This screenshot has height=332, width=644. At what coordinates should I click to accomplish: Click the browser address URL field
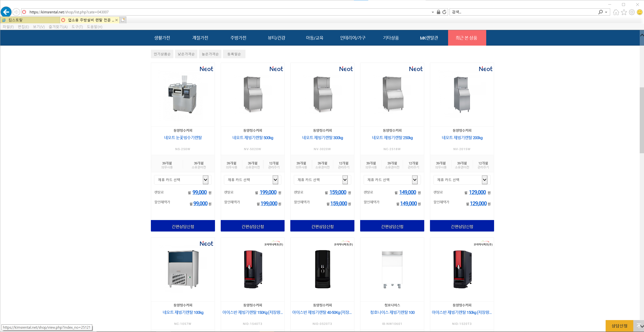pos(225,12)
